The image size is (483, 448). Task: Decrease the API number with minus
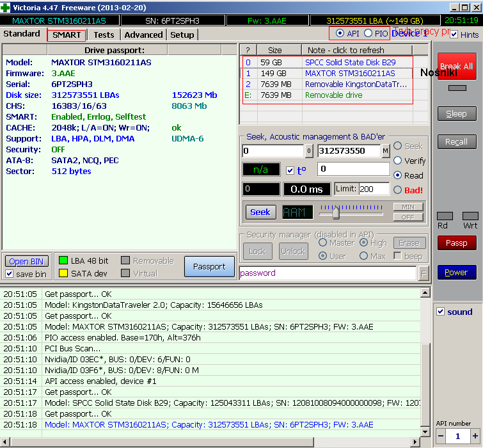pyautogui.click(x=441, y=436)
